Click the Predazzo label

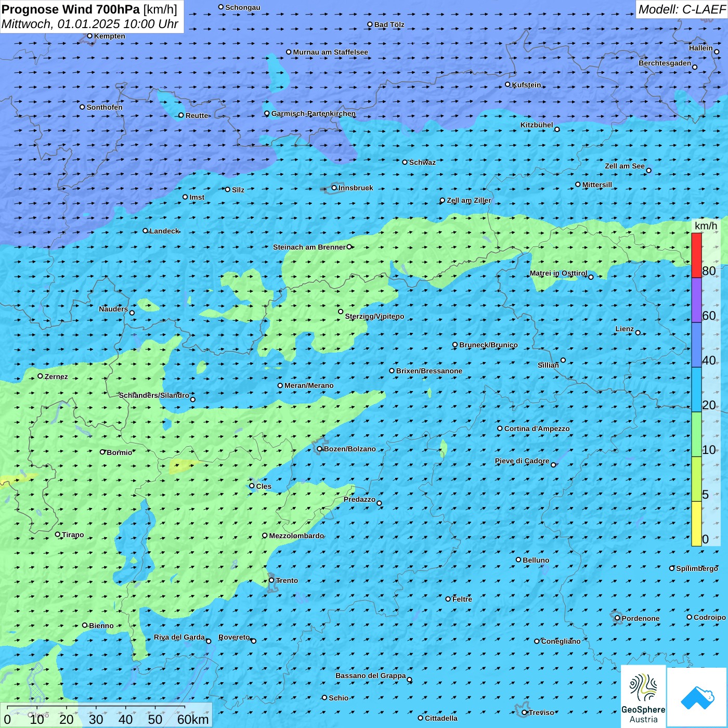[x=359, y=499]
